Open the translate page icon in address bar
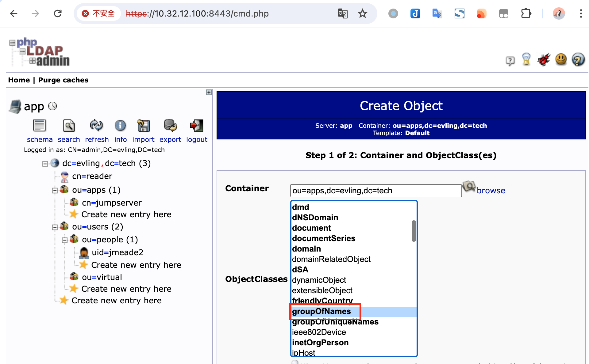Image resolution: width=589 pixels, height=364 pixels. [x=343, y=13]
